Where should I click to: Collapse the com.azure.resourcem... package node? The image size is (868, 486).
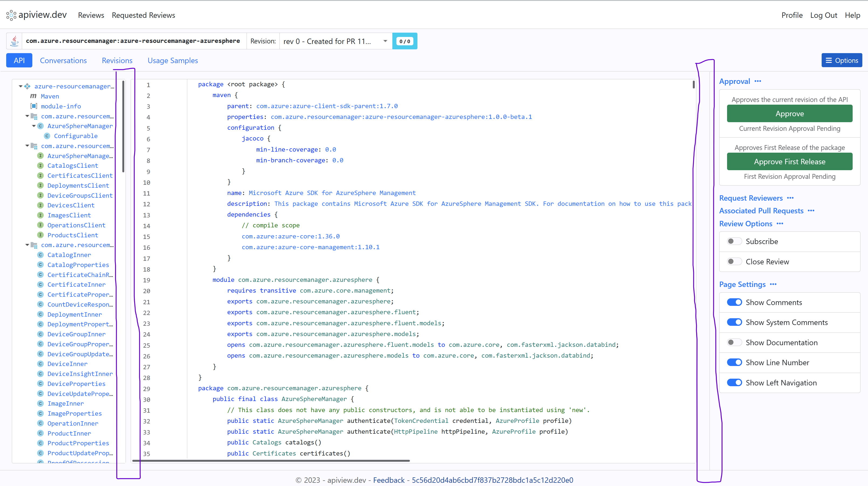click(27, 116)
